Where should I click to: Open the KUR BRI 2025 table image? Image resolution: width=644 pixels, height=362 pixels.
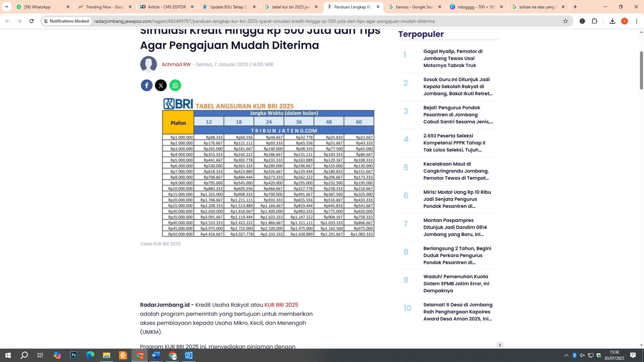click(x=268, y=167)
